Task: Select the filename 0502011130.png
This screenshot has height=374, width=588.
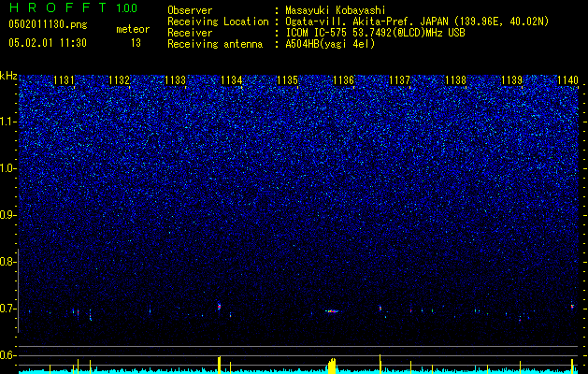Action: tap(48, 24)
